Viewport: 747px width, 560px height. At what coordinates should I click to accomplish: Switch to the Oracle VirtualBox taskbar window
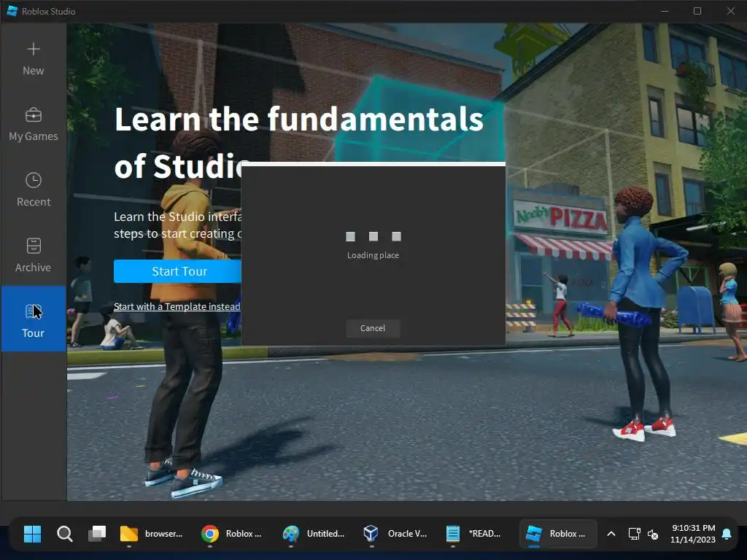[395, 534]
